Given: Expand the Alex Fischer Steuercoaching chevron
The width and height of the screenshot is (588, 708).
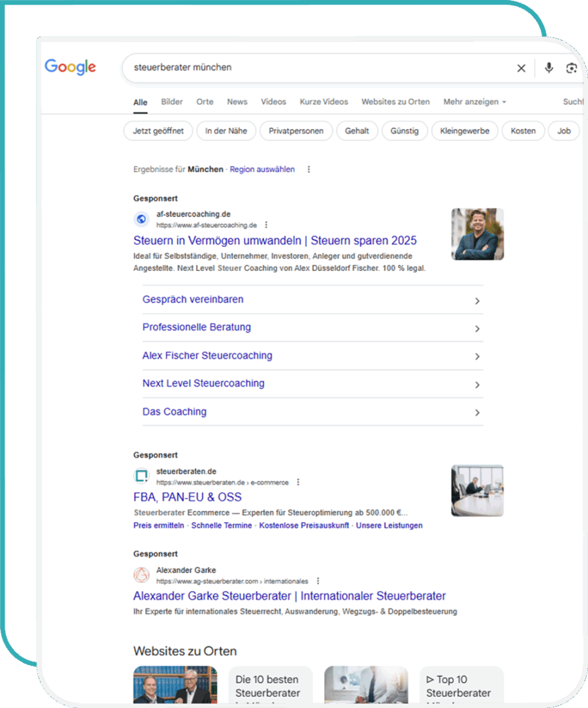Looking at the screenshot, I should tap(477, 357).
